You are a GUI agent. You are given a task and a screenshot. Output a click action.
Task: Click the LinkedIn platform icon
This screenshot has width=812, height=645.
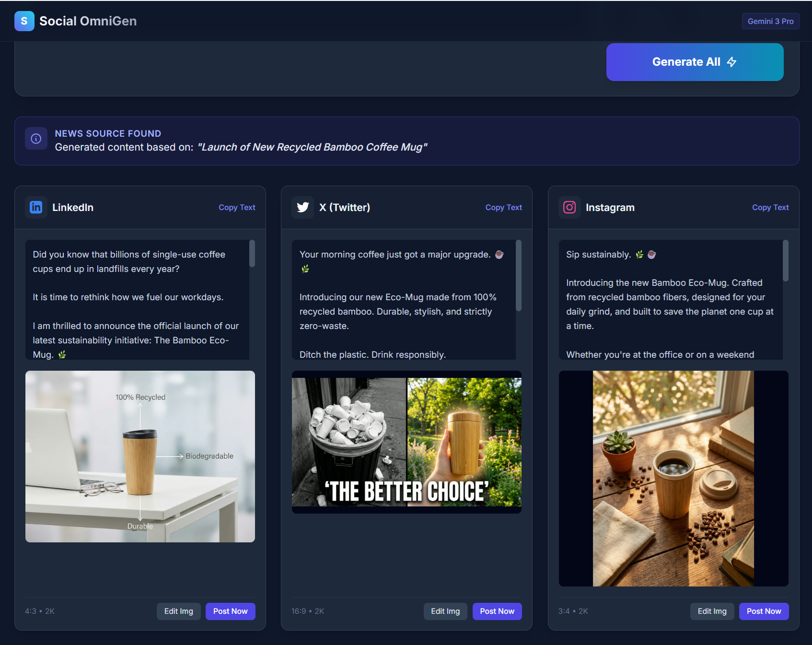click(36, 207)
